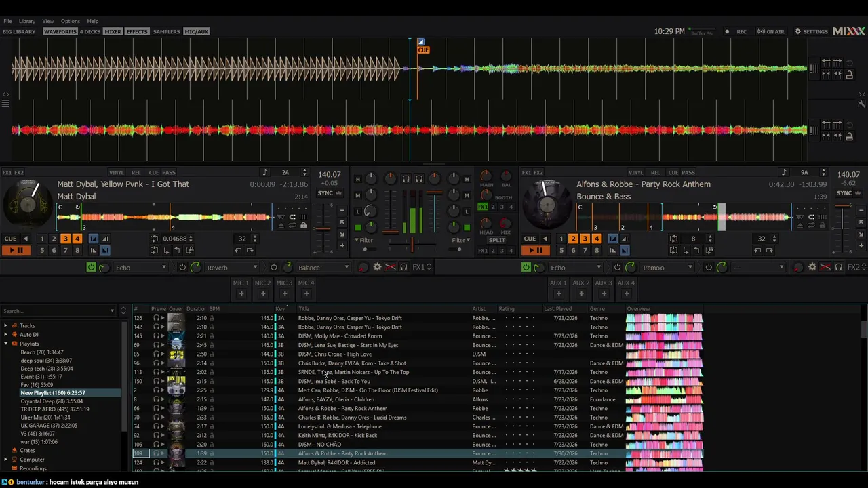This screenshot has height=488, width=868.
Task: Toggle left deck keylock padlock icon
Action: [304, 226]
